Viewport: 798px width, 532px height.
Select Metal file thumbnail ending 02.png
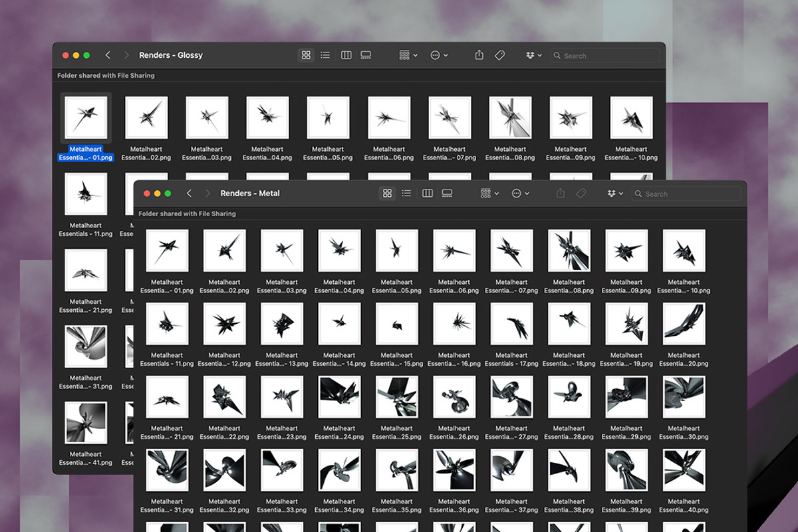(224, 251)
